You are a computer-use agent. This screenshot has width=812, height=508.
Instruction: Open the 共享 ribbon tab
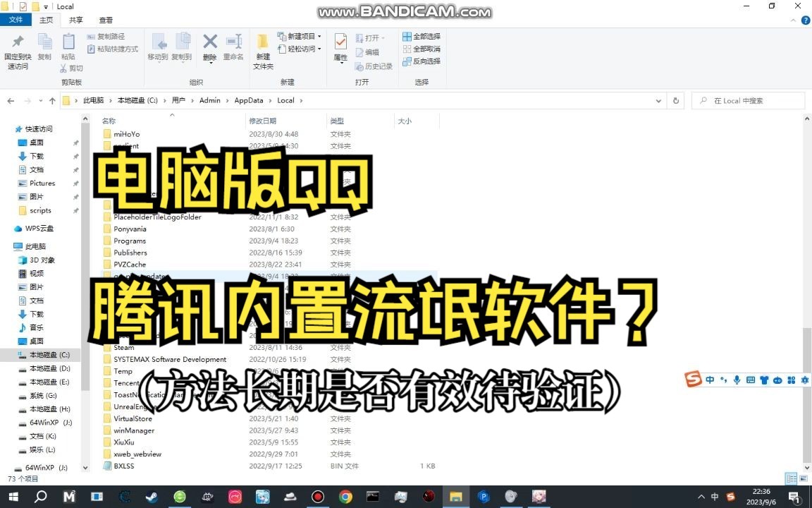point(75,20)
